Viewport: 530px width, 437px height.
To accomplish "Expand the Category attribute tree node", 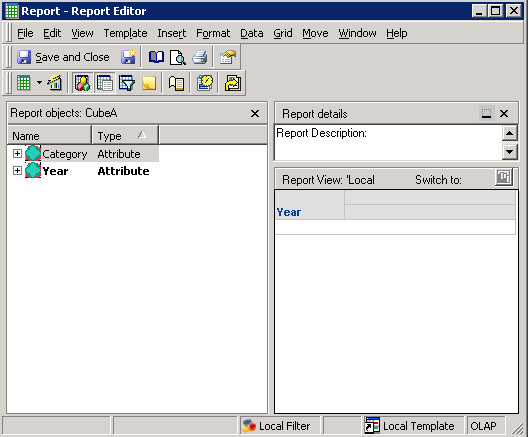I will point(17,154).
